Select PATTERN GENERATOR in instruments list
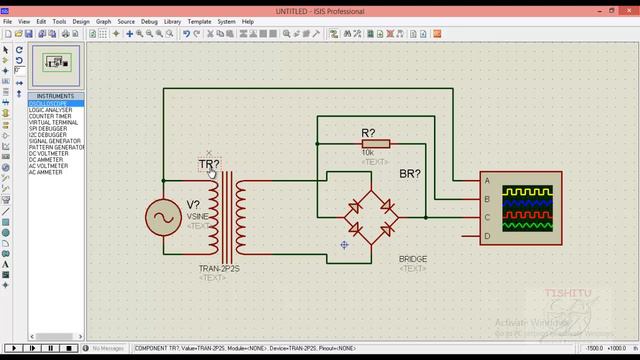Image resolution: width=640 pixels, height=360 pixels. pyautogui.click(x=56, y=147)
